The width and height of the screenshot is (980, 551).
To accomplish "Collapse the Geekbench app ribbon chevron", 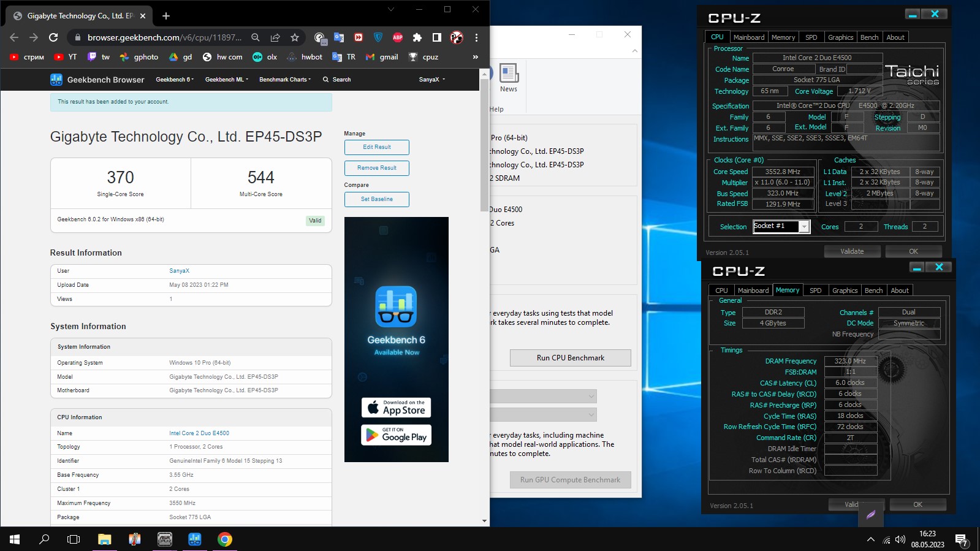I will pyautogui.click(x=634, y=51).
